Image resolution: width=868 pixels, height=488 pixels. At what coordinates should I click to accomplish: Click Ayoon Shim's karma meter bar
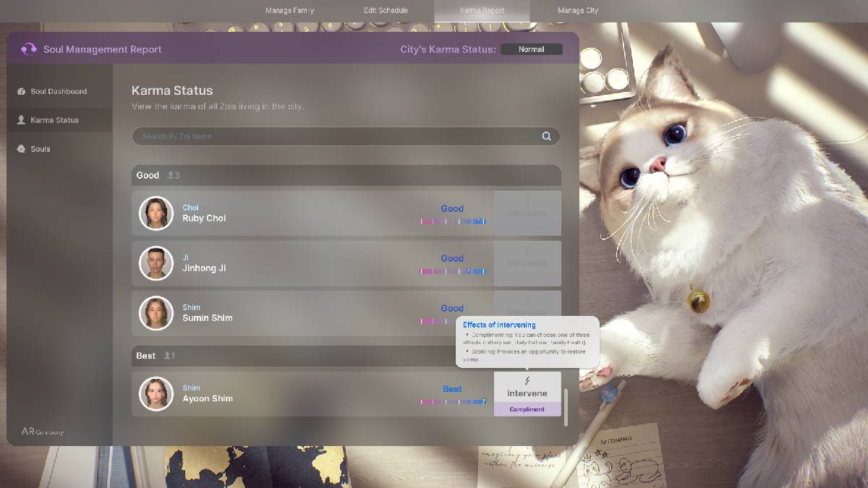(x=453, y=401)
